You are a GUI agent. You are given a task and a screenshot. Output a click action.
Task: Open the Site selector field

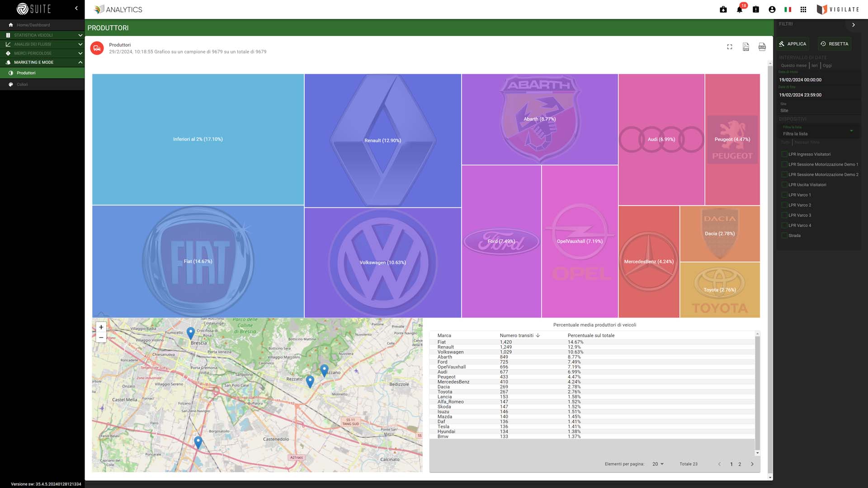(x=819, y=110)
